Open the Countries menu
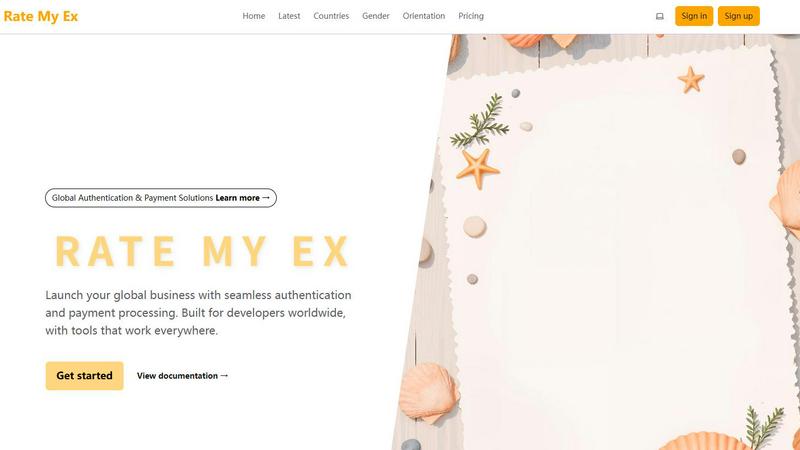This screenshot has height=450, width=800. pyautogui.click(x=331, y=16)
